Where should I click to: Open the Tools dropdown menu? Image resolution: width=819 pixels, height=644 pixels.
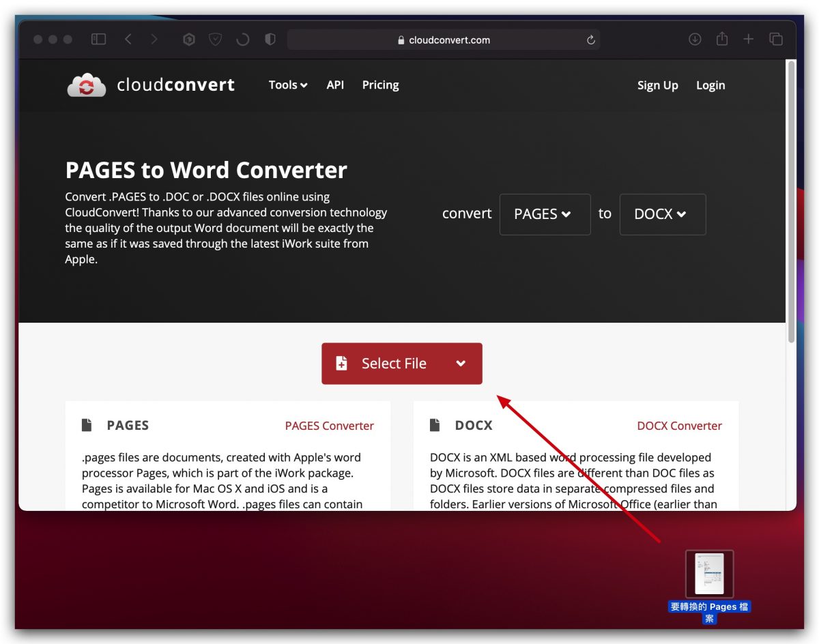point(288,85)
